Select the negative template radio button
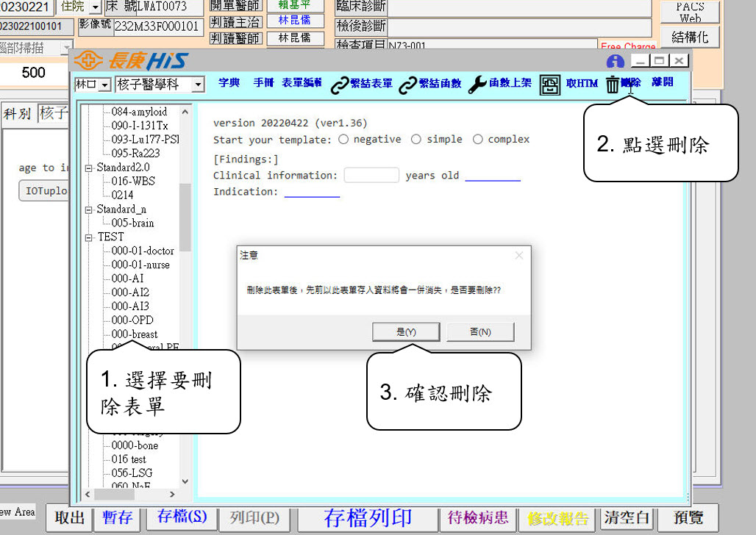 click(343, 140)
